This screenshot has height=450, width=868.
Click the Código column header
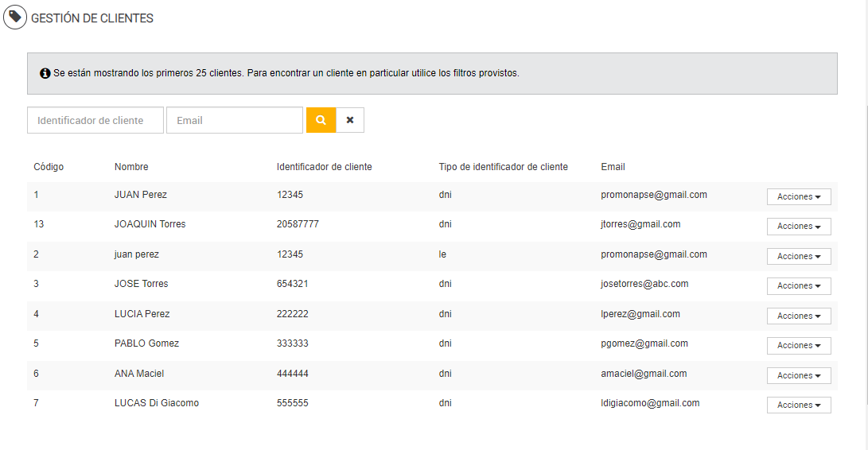click(x=49, y=167)
